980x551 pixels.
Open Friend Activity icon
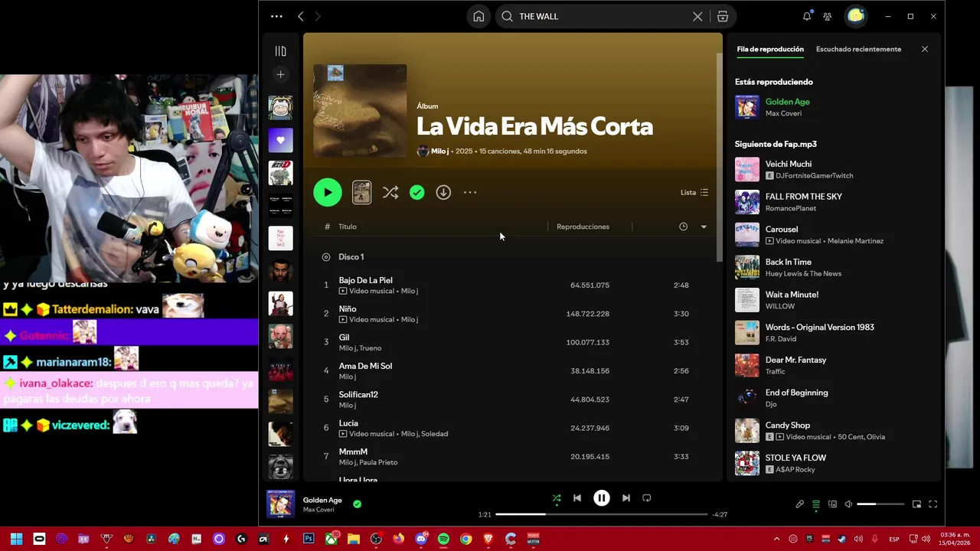pos(828,16)
